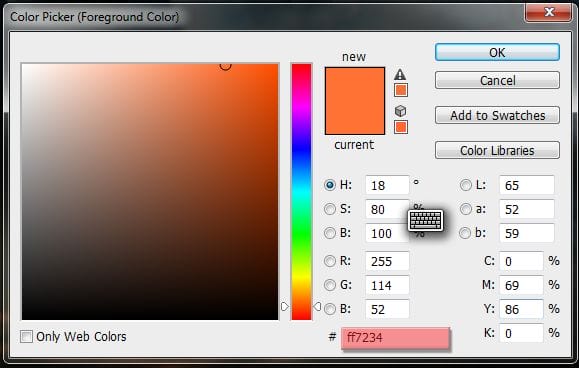Screen dimensions: 579x368
Task: Click the G field showing 114
Action: (387, 285)
